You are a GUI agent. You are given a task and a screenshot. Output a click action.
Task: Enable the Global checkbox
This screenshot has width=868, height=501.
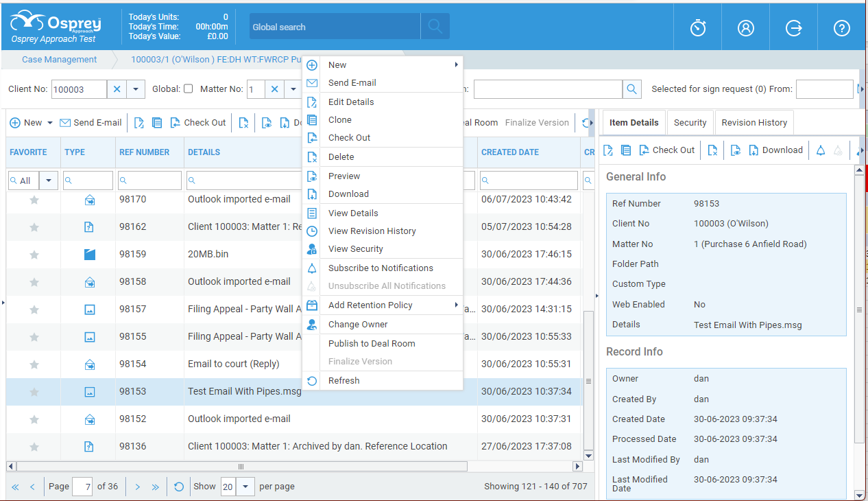[189, 89]
